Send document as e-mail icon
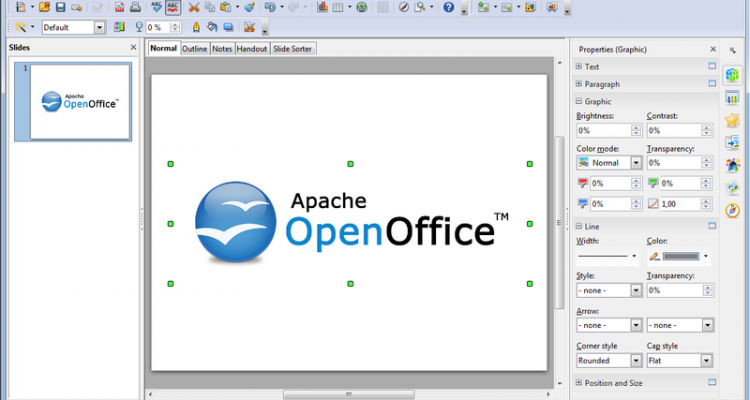750x400 pixels. coord(77,7)
